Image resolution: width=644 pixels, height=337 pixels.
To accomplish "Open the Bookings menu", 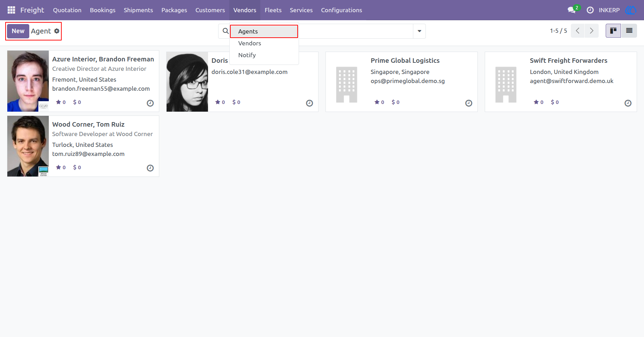I will point(102,10).
